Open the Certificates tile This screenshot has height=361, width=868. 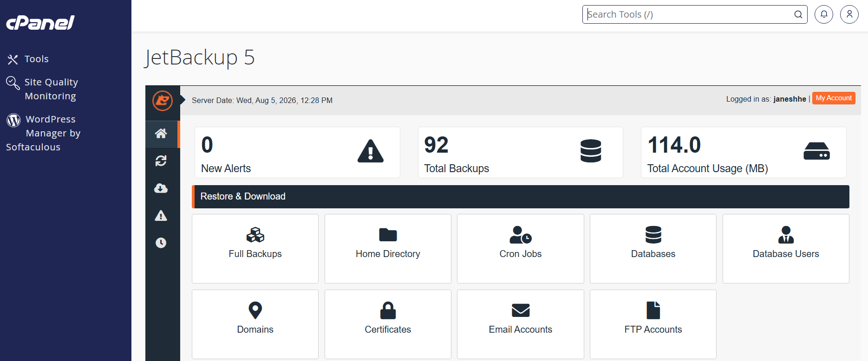coord(388,324)
